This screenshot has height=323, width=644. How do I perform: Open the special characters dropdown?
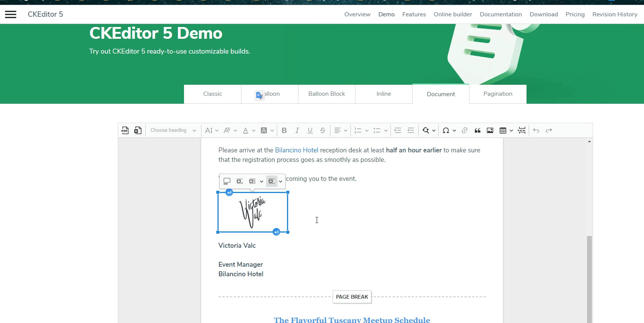pyautogui.click(x=449, y=130)
